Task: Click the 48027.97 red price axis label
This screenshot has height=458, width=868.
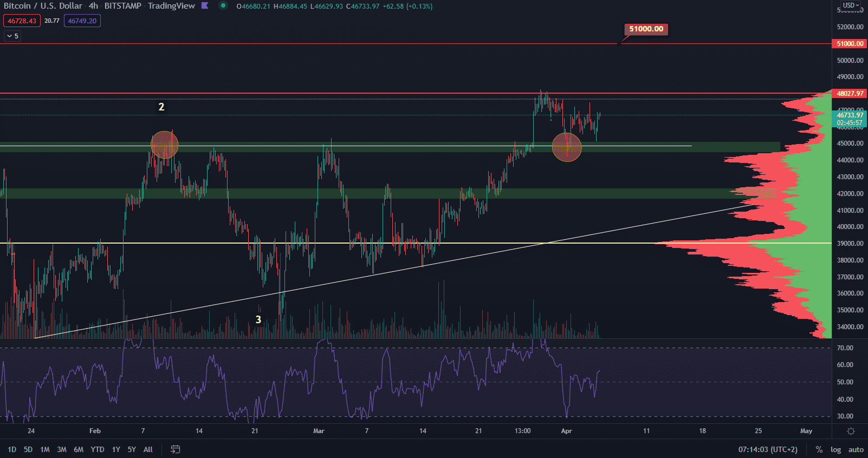Action: tap(850, 94)
